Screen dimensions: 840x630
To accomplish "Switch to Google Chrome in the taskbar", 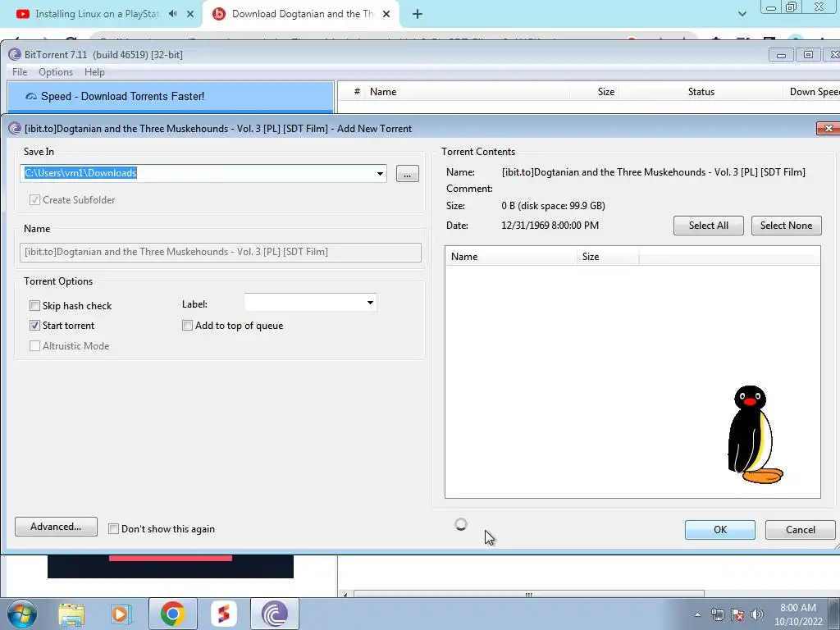I will point(172,614).
